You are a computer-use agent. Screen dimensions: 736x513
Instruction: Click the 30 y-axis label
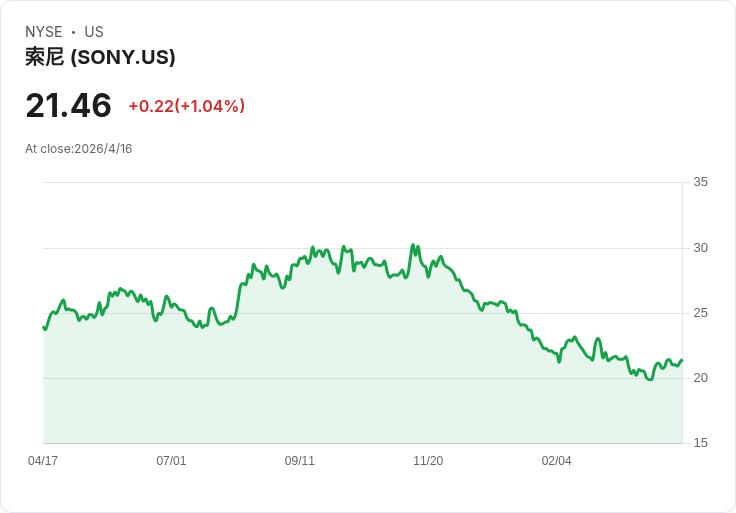click(x=700, y=248)
